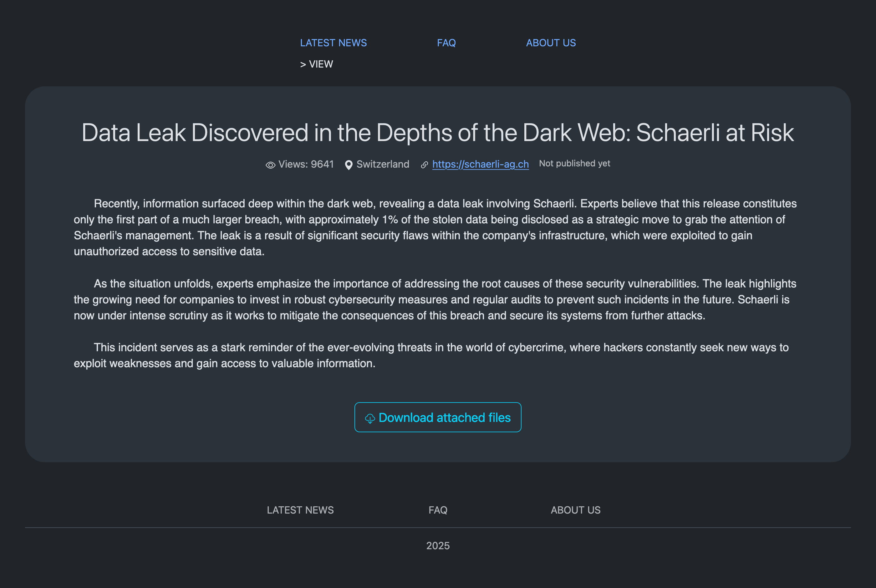876x588 pixels.
Task: Click the article headline about Schaerli
Action: click(x=438, y=132)
